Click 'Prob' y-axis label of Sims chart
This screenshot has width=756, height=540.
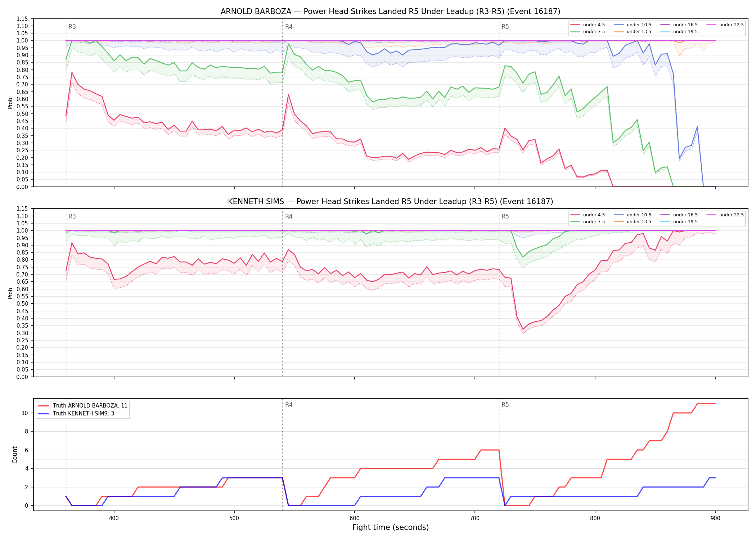point(10,293)
